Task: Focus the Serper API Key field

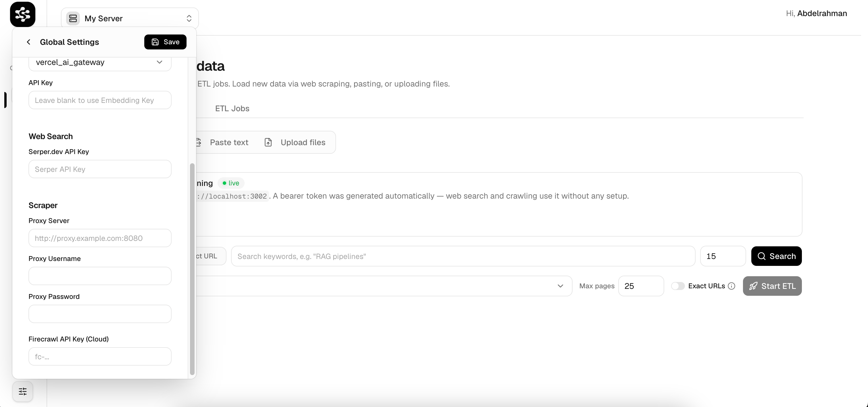Action: point(100,169)
